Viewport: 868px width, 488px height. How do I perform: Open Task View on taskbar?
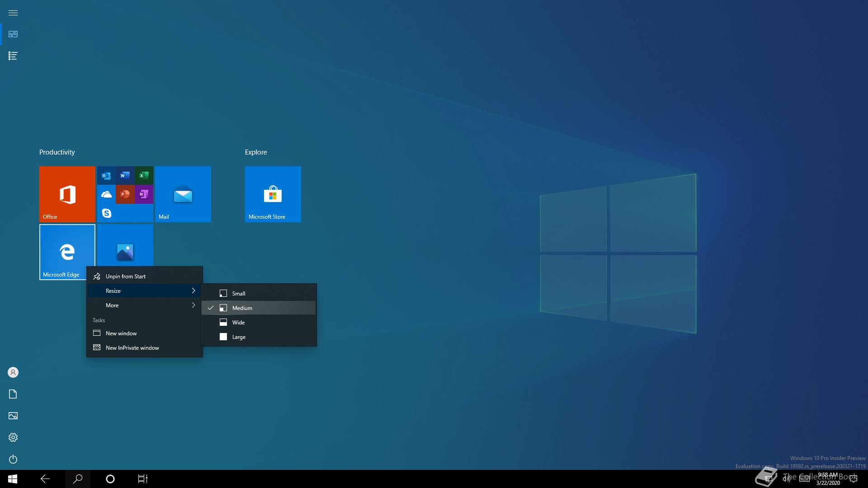pyautogui.click(x=143, y=479)
